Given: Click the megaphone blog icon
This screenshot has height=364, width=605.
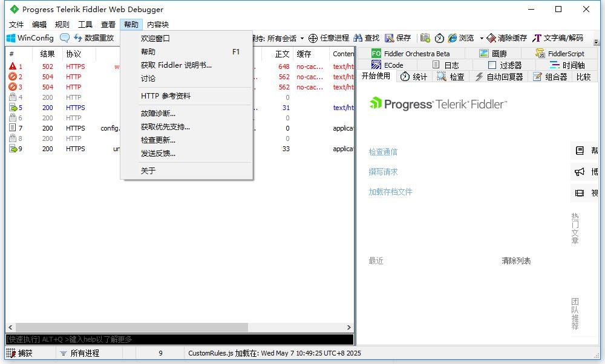Looking at the screenshot, I should point(580,172).
